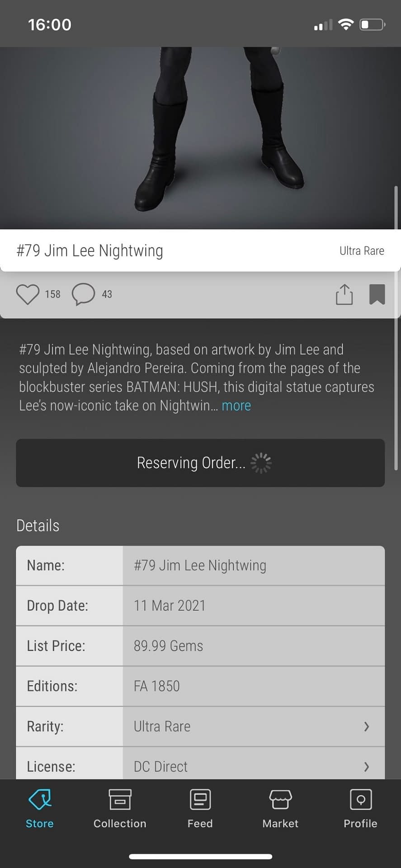
Task: Expand the Rarity row chevron
Action: pyautogui.click(x=367, y=726)
